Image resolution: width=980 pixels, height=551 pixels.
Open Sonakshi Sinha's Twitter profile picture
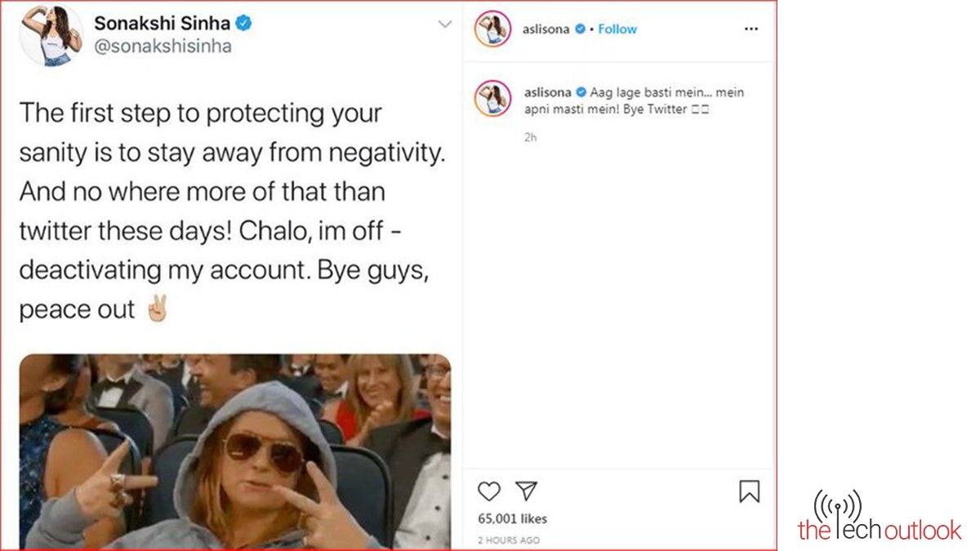click(51, 35)
